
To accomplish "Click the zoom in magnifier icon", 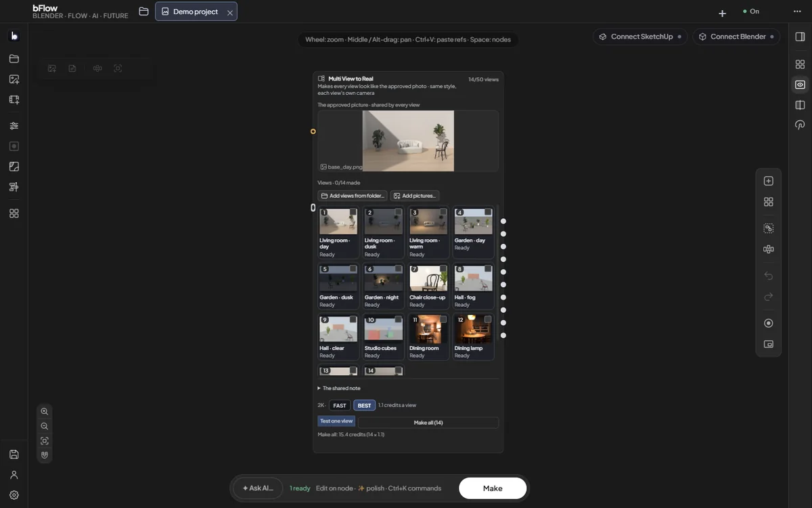I will tap(45, 411).
